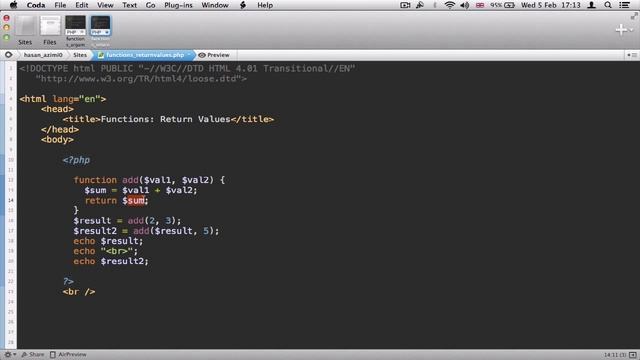Viewport: 640px width, 360px height.
Task: Click highlighted 'sum' in return statement
Action: point(136,200)
